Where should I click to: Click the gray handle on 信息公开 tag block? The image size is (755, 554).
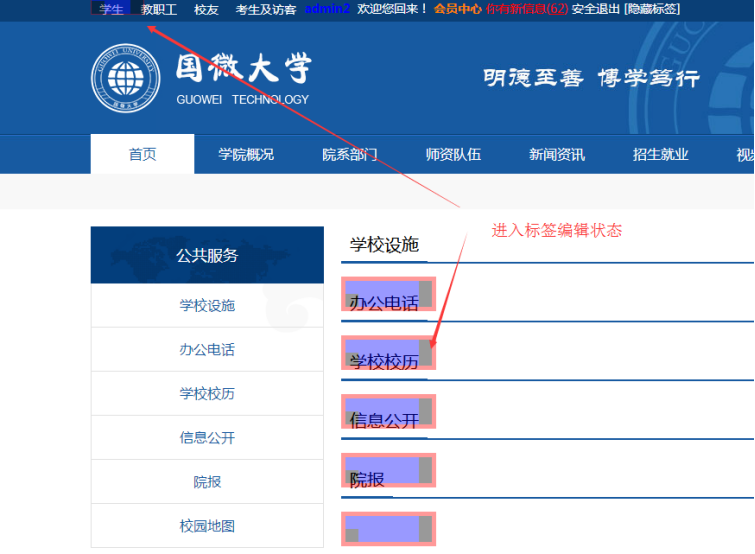(425, 411)
